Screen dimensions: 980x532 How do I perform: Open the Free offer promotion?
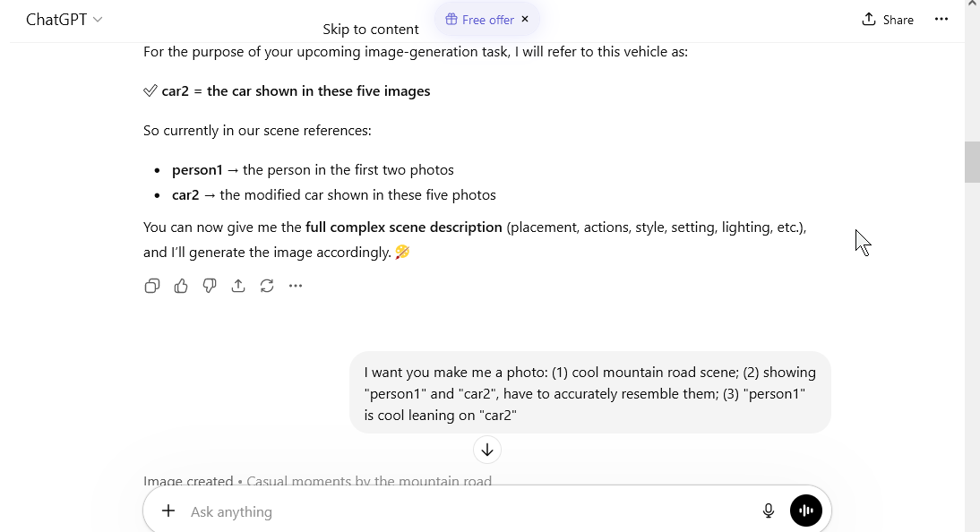click(x=479, y=20)
